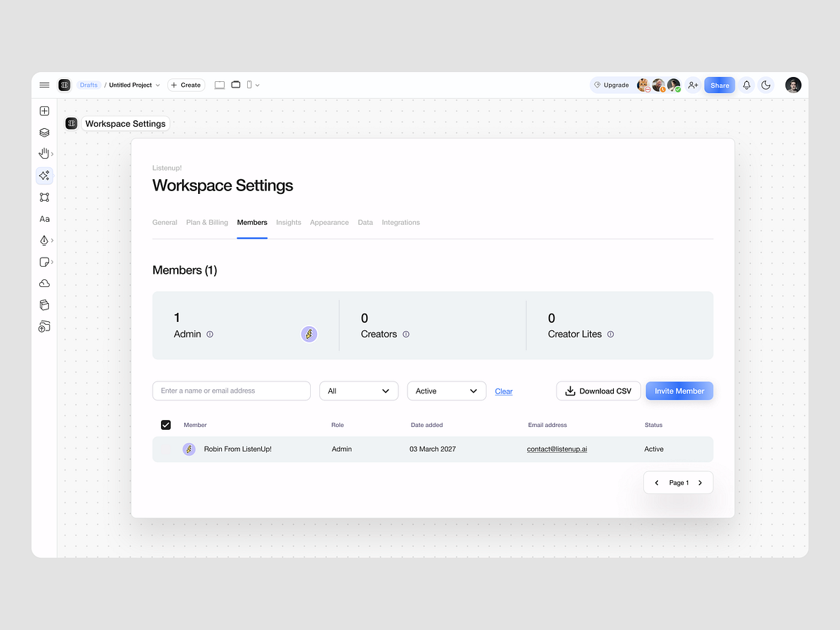840x630 pixels.
Task: Select the Members tab
Action: click(x=252, y=223)
